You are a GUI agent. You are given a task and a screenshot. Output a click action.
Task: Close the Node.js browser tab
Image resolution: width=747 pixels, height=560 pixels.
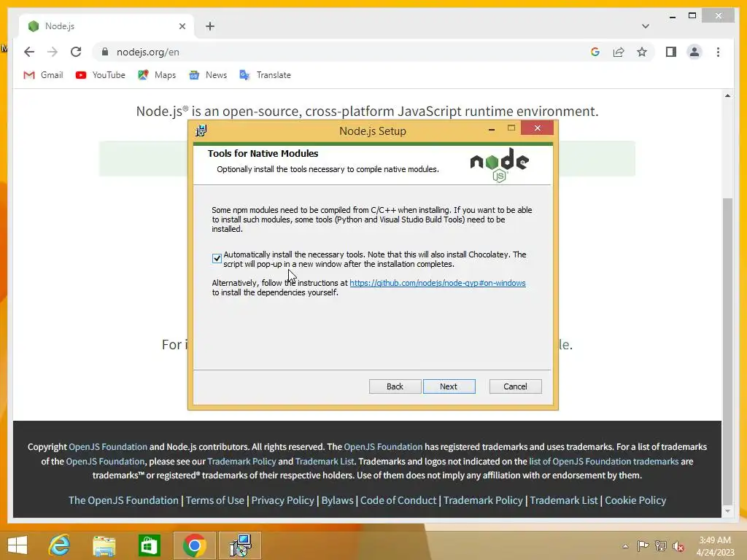pos(182,26)
